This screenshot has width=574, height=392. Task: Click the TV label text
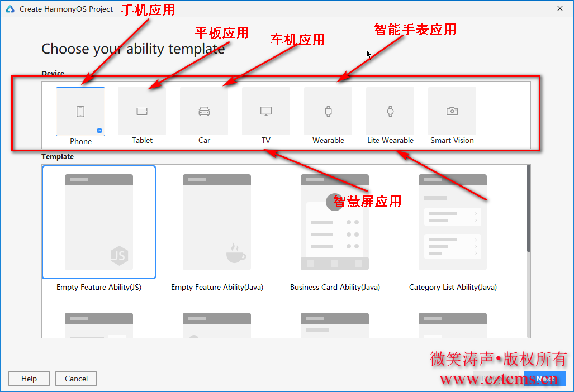pyautogui.click(x=266, y=140)
